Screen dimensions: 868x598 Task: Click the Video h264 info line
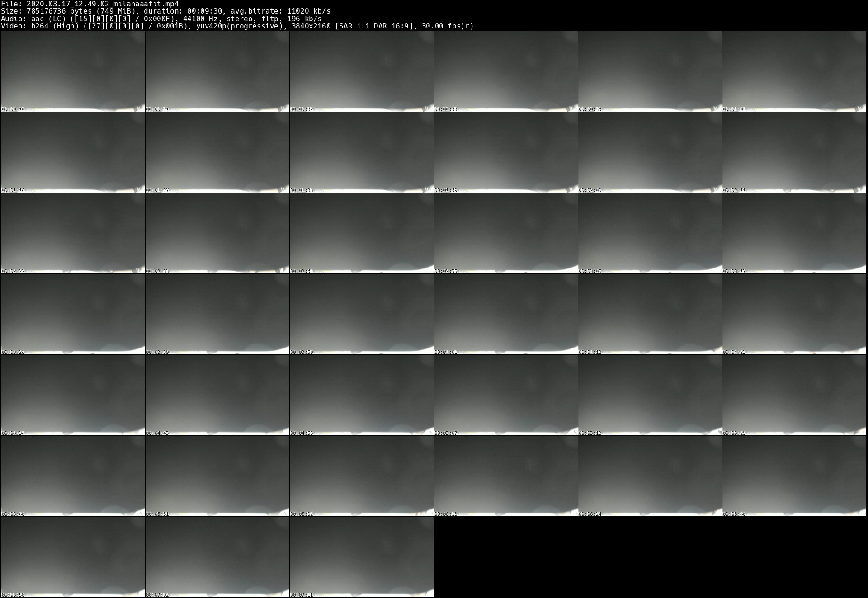pyautogui.click(x=237, y=26)
